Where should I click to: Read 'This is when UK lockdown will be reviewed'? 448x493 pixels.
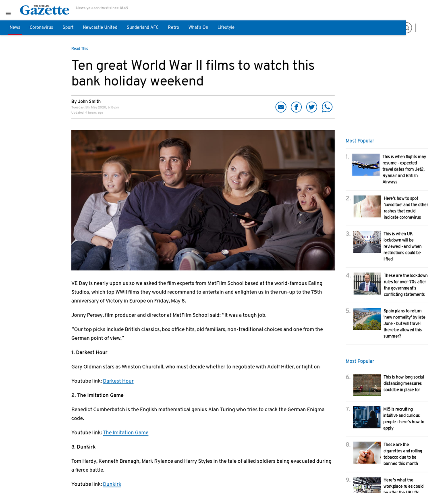pos(402,246)
